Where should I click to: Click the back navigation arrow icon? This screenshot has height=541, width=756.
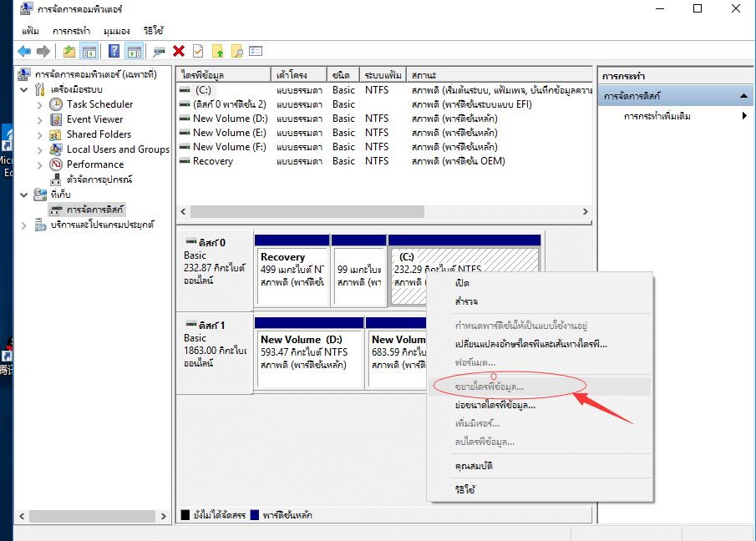(x=23, y=50)
